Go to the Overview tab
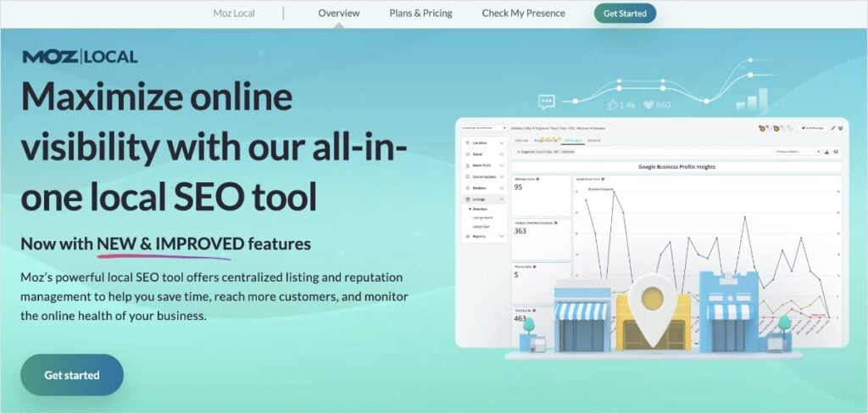868x414 pixels. click(x=339, y=14)
